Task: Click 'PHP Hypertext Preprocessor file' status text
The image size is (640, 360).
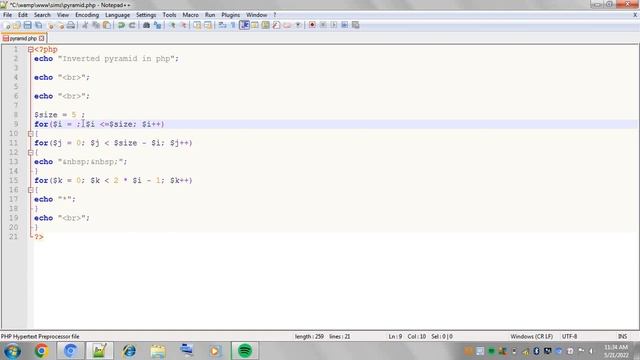Action: coord(40,336)
